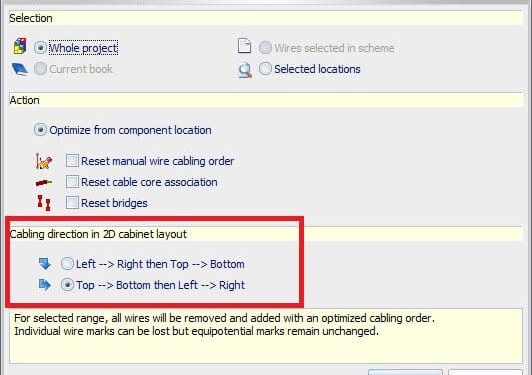Click the Reset bridges icon
Image resolution: width=532 pixels, height=375 pixels.
coord(44,203)
